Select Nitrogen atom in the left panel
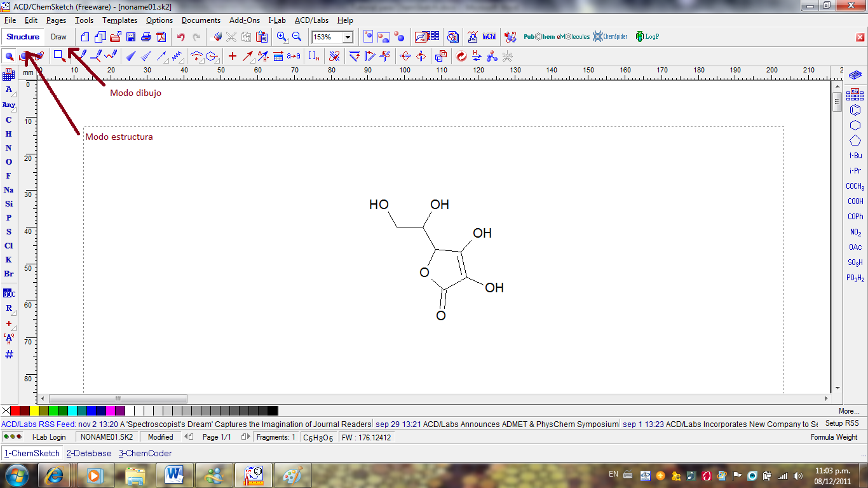The image size is (868, 488). [x=9, y=146]
